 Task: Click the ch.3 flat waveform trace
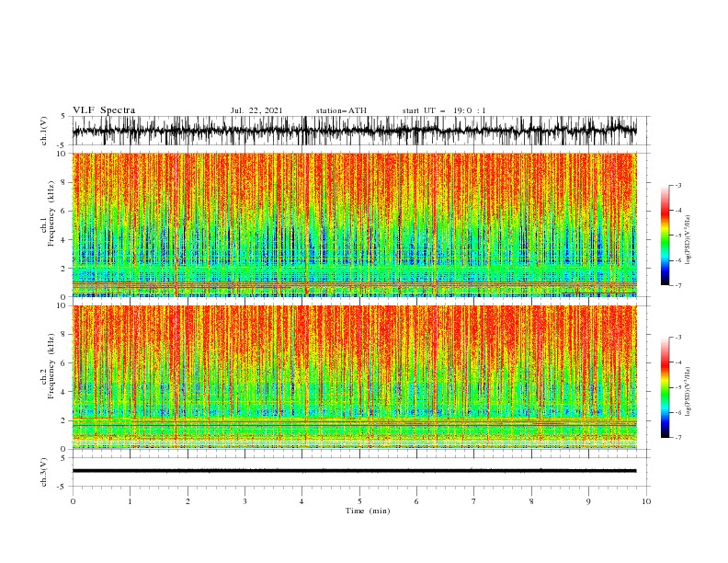pos(354,471)
